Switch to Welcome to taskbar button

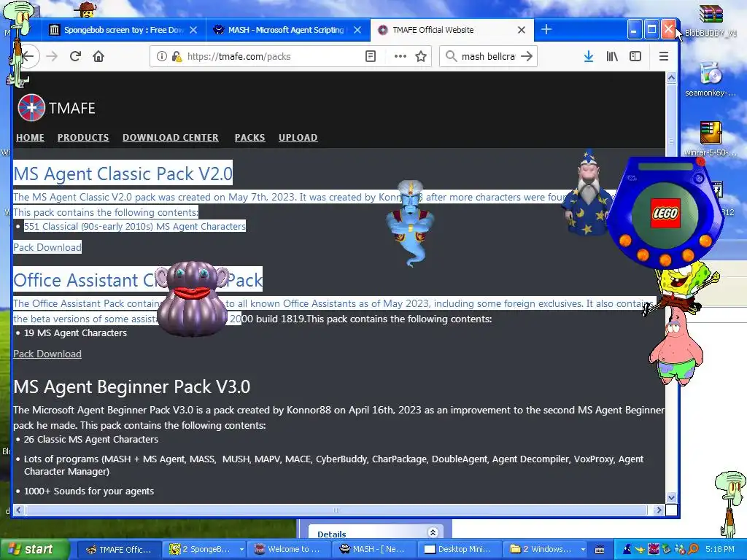click(x=287, y=549)
